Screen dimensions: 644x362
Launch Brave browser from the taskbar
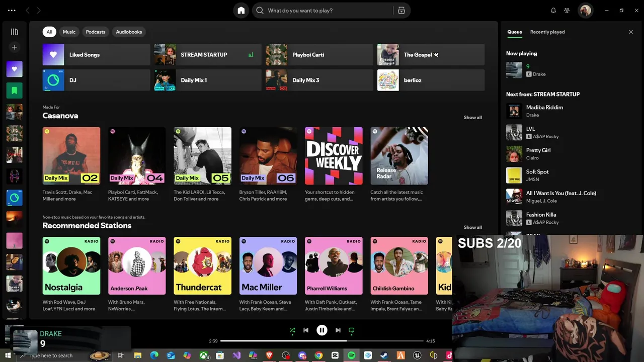pos(269,355)
